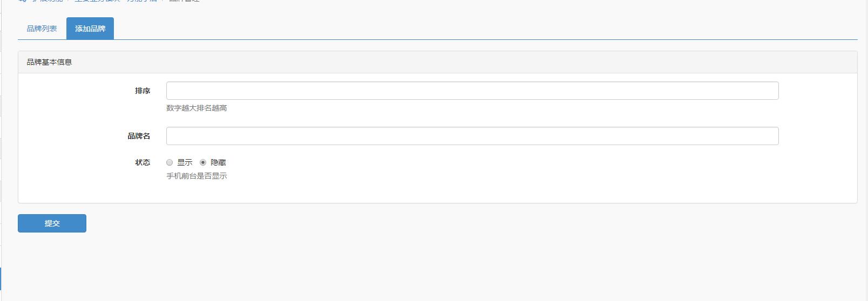
Task: Switch to the 品牌列表 tab
Action: [42, 29]
